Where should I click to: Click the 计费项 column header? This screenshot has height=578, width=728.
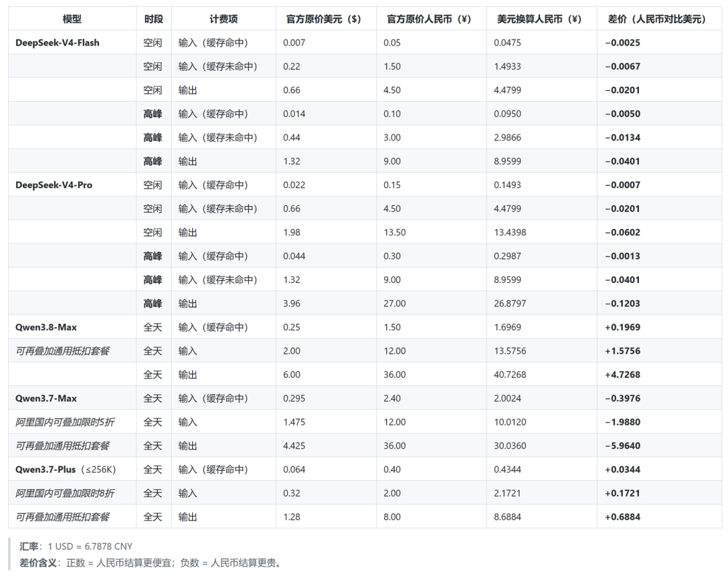pyautogui.click(x=224, y=19)
